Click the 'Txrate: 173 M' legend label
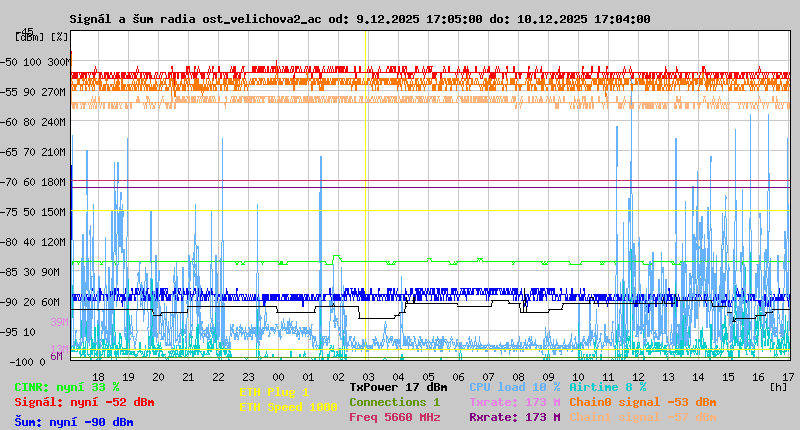The width and height of the screenshot is (800, 430). (x=515, y=402)
